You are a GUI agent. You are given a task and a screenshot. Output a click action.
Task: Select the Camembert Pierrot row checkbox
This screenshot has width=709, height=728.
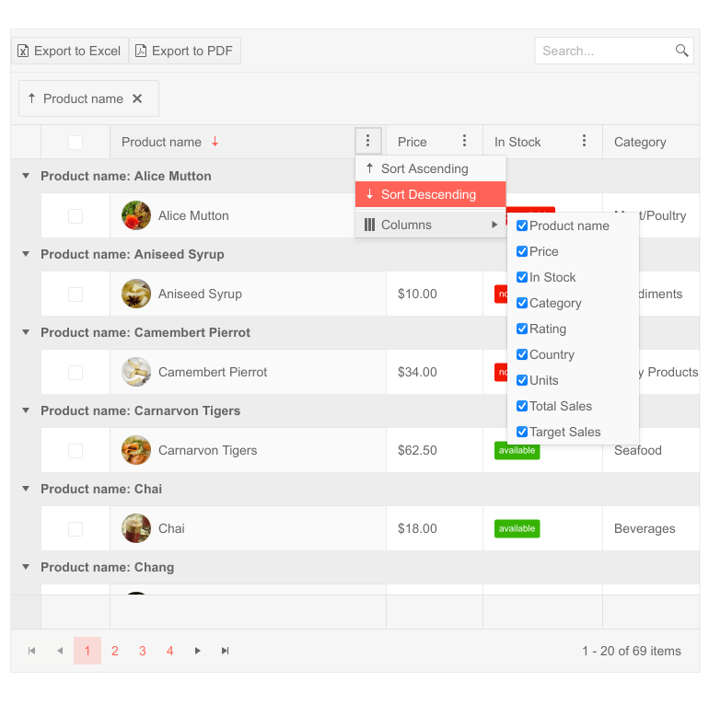point(76,373)
